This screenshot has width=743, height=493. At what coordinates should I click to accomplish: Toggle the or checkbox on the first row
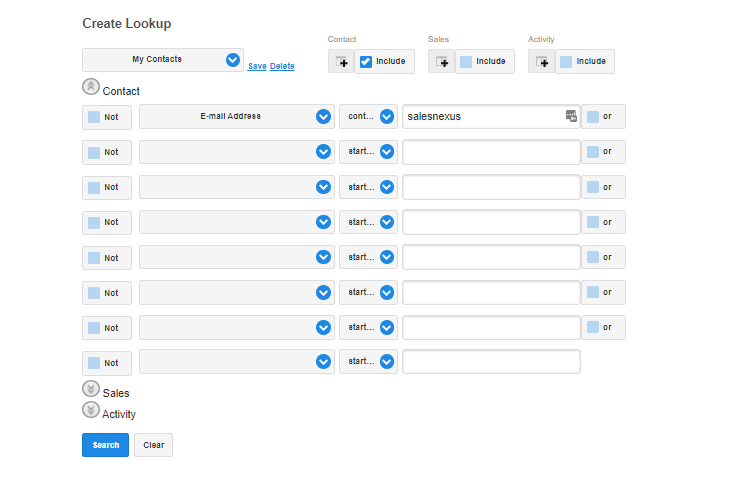(593, 117)
